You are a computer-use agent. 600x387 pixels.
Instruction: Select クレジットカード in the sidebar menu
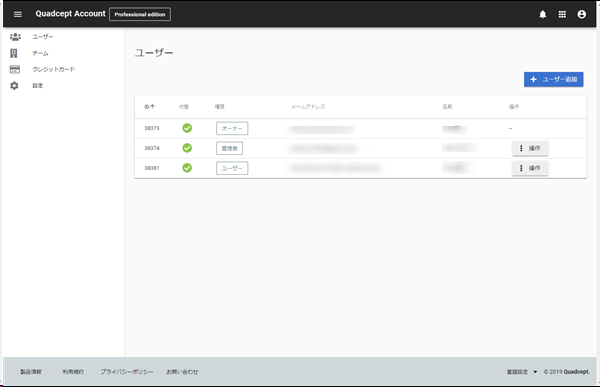[54, 69]
